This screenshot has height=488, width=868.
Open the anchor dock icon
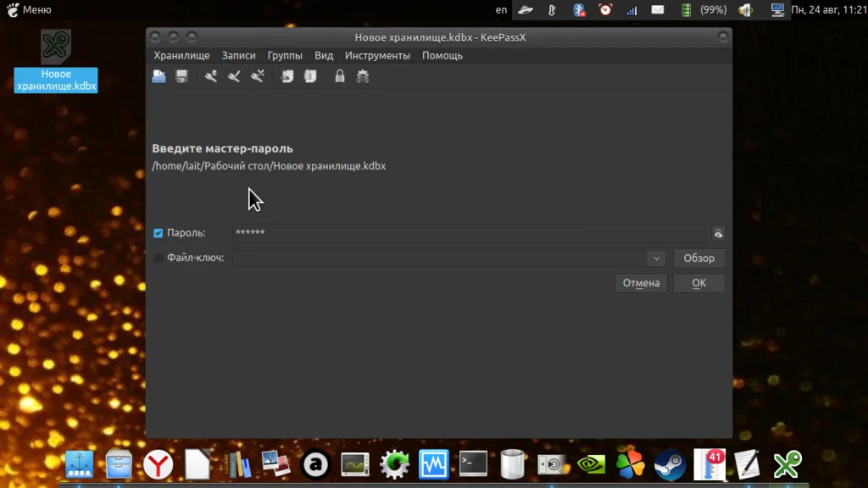pos(80,464)
